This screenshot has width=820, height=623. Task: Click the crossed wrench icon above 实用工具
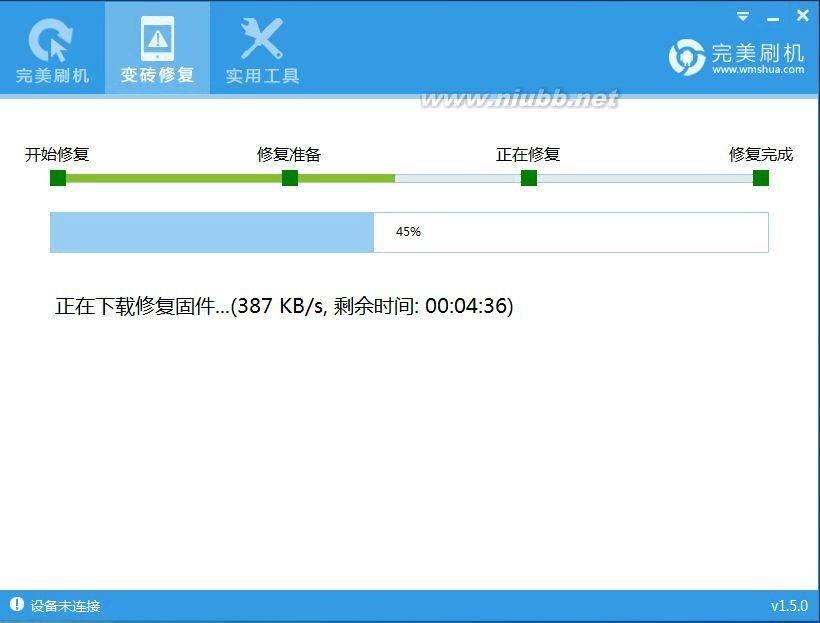coord(260,40)
